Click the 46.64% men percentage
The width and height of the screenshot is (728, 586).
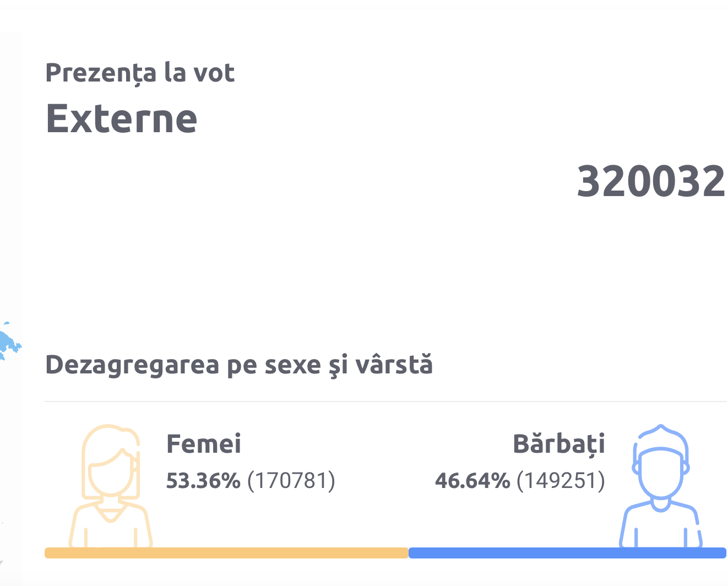tap(472, 480)
